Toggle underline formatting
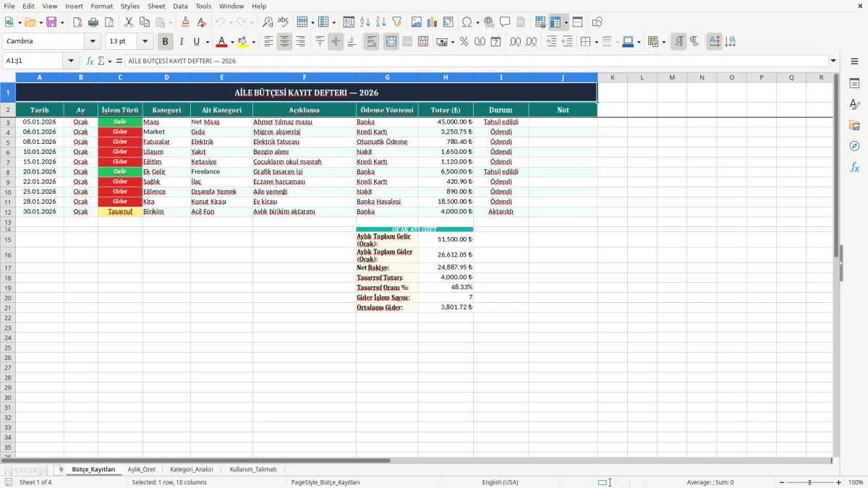868x488 pixels. [196, 42]
